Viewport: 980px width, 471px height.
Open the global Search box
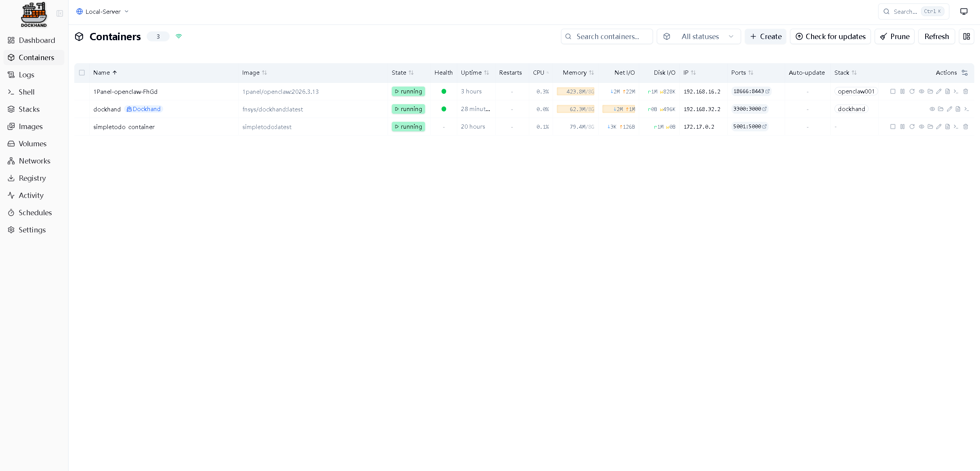[x=913, y=11]
